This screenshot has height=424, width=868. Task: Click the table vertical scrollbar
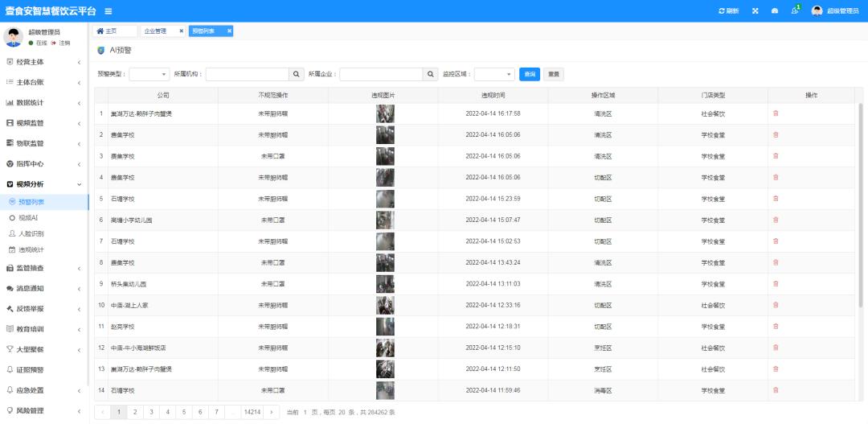pos(860,205)
